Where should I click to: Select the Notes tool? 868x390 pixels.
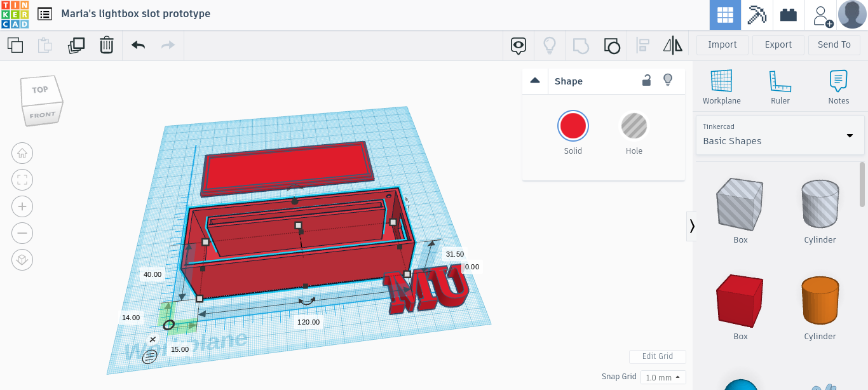(x=838, y=87)
